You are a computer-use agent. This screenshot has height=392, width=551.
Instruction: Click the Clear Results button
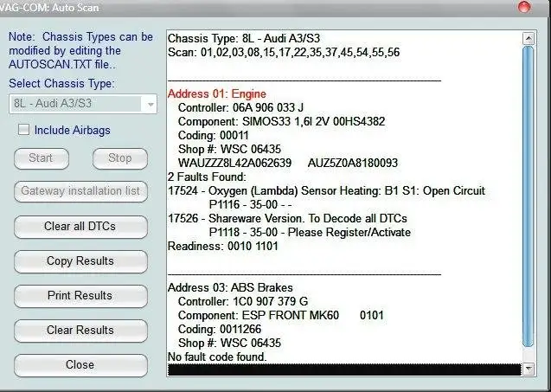80,331
